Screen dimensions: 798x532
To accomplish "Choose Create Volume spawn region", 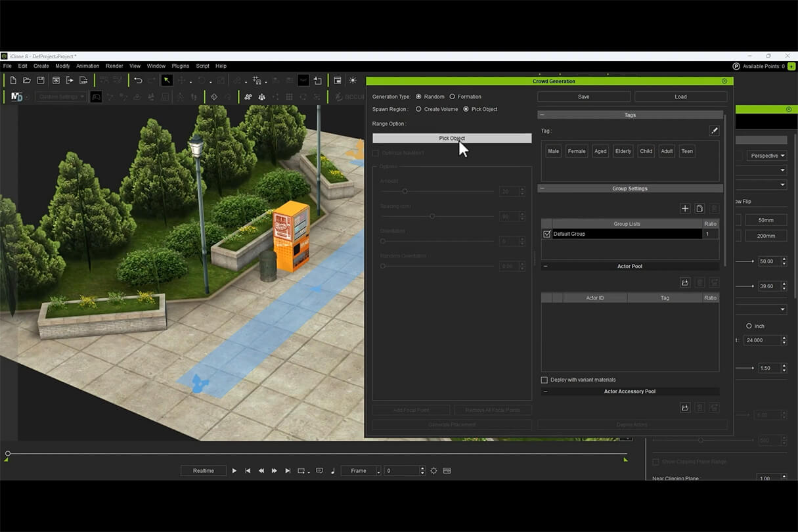I will click(418, 109).
